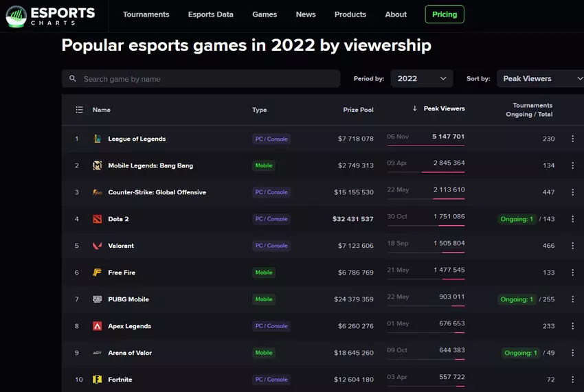Expand the Sort by Peak Viewers dropdown
The image size is (584, 392).
click(539, 79)
